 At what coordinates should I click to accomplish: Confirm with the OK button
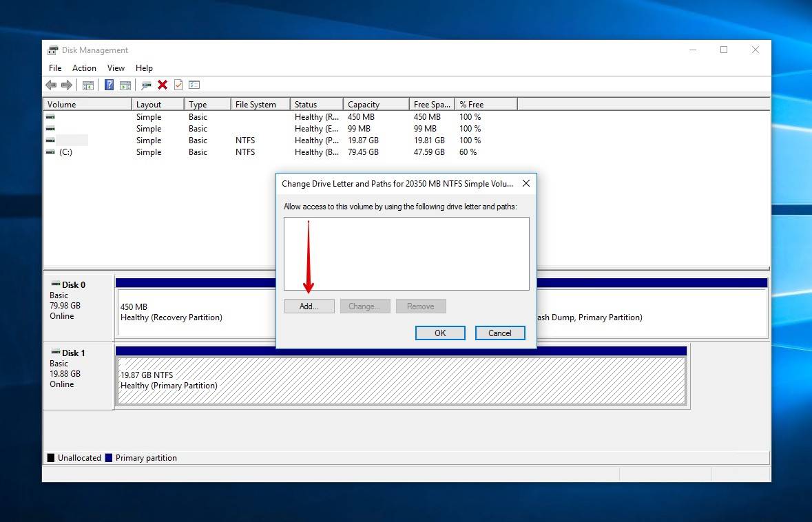click(439, 333)
